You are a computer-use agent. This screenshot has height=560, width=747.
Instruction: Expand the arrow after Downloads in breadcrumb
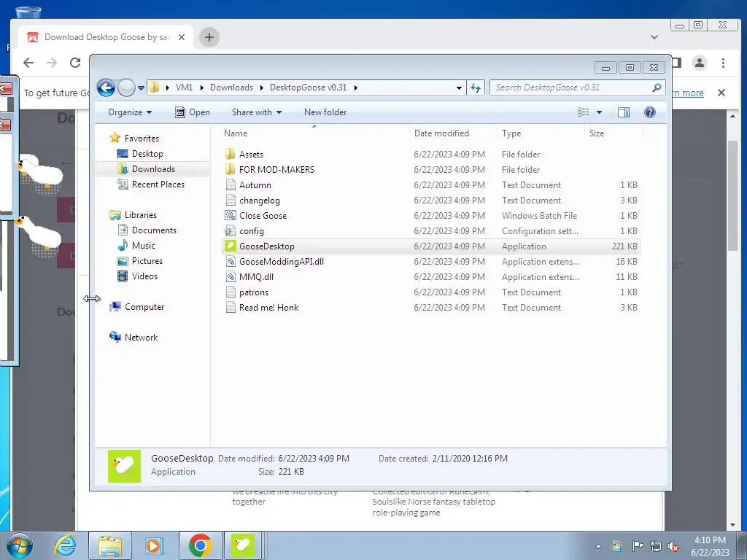(x=262, y=87)
